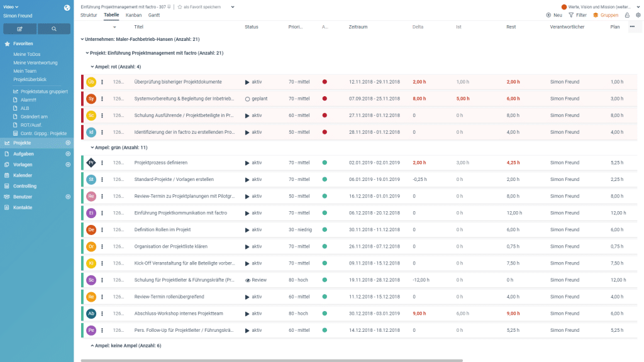Open row menu dots for Überprüfung bisheriger Projektdokumente

point(103,82)
